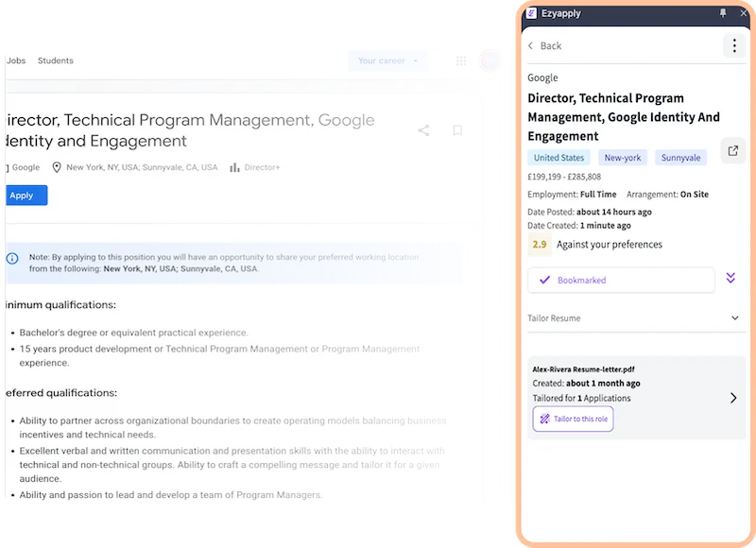Click Alex-Rivera Resume-letter.pdf file name
The image size is (756, 548).
tap(583, 369)
